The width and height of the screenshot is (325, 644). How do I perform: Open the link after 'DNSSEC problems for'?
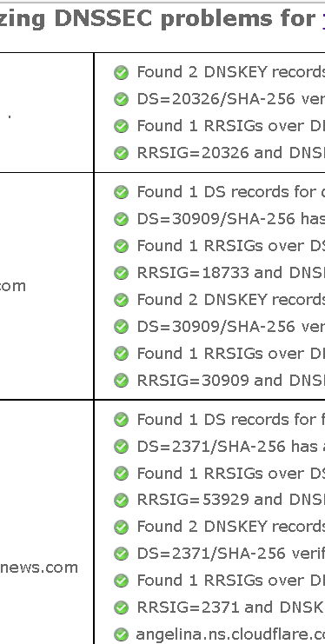click(x=323, y=19)
